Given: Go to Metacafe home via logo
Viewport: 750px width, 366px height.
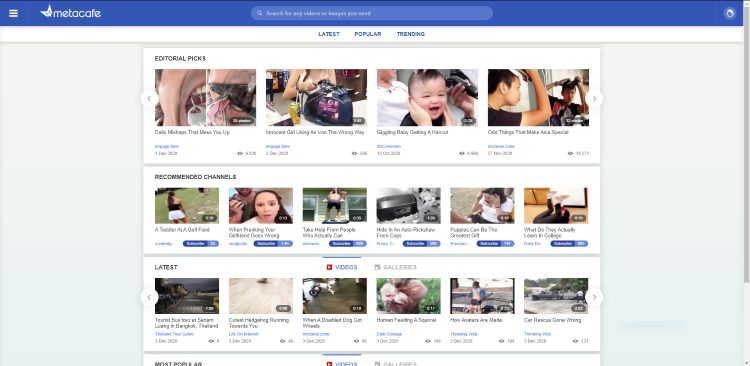Looking at the screenshot, I should tap(71, 12).
